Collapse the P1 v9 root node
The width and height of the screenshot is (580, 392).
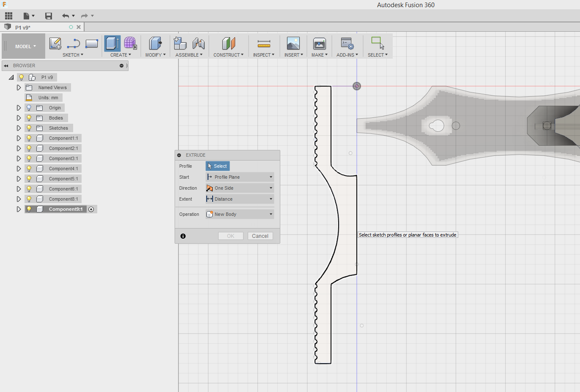[11, 77]
